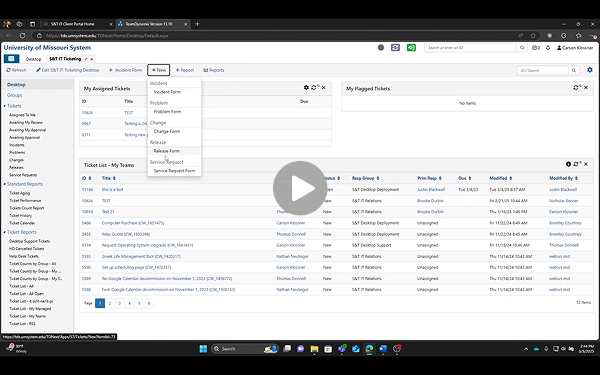Open the application menu grid icon

11,59
